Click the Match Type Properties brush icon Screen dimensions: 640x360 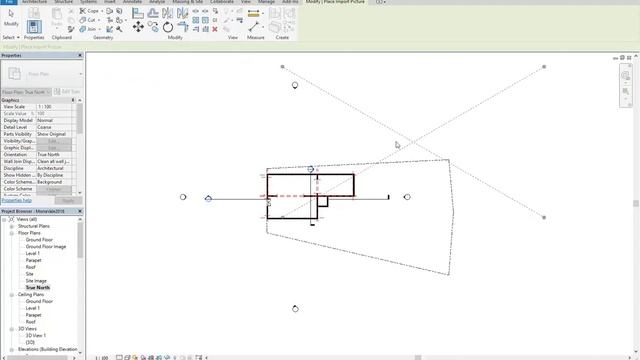point(71,29)
